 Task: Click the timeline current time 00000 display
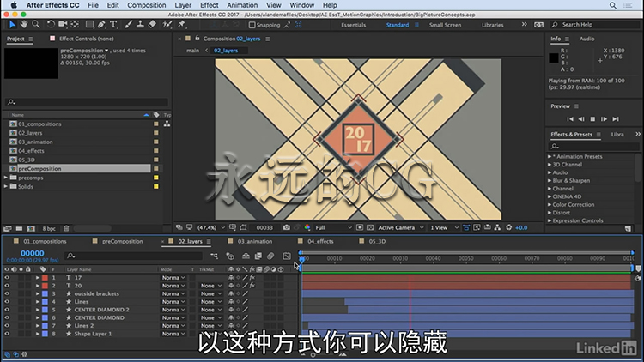33,253
